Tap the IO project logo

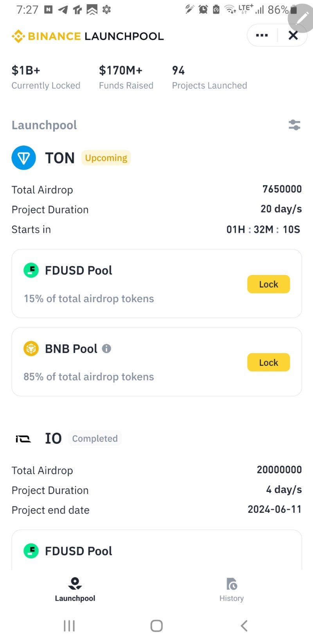[23, 439]
